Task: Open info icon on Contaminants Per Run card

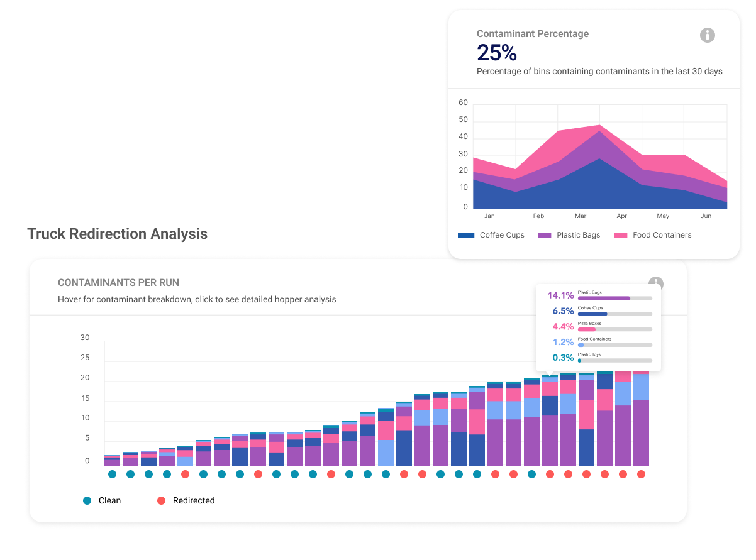Action: click(x=656, y=283)
